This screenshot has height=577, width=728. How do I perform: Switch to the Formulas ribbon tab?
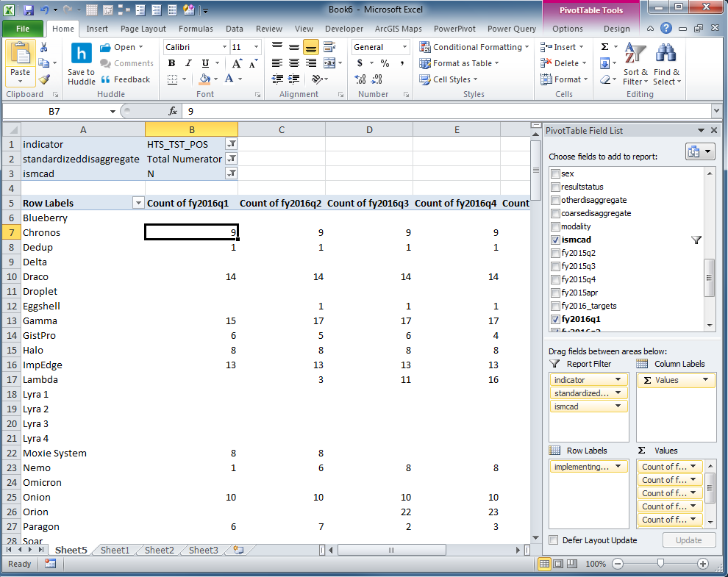pyautogui.click(x=196, y=29)
